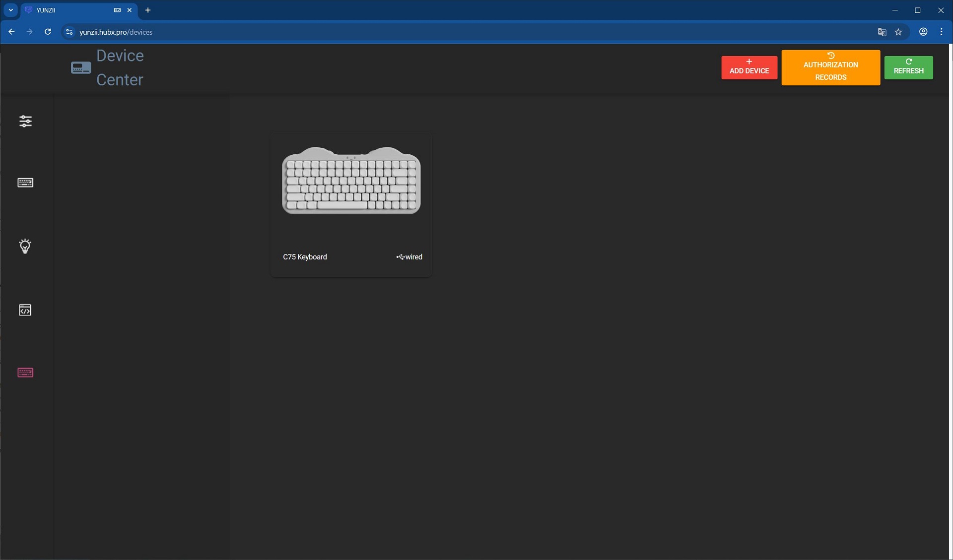Image resolution: width=953 pixels, height=560 pixels.
Task: Click the C75 Keyboard device name
Action: [305, 257]
